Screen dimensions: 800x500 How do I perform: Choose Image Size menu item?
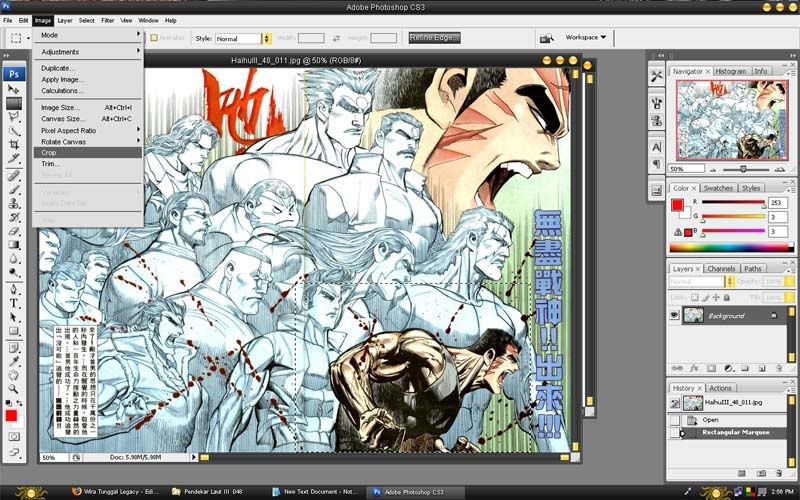coord(88,108)
